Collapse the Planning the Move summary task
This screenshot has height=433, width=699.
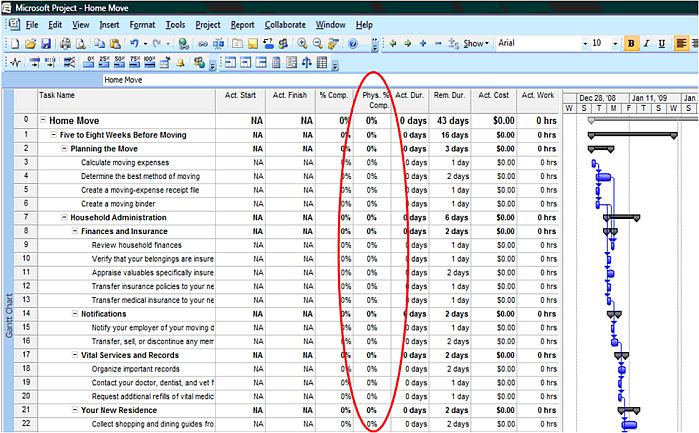64,148
